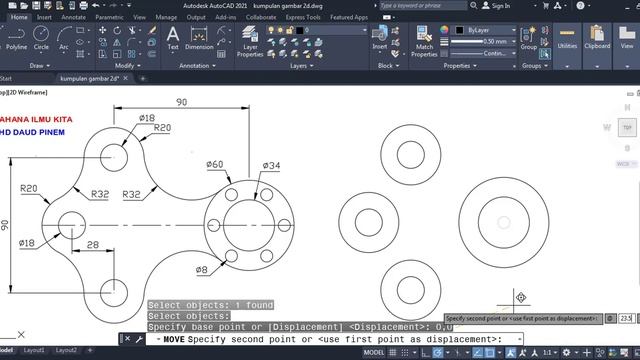Toggle 2D object snap in status bar
640x360 pixels.
pyautogui.click(x=490, y=352)
